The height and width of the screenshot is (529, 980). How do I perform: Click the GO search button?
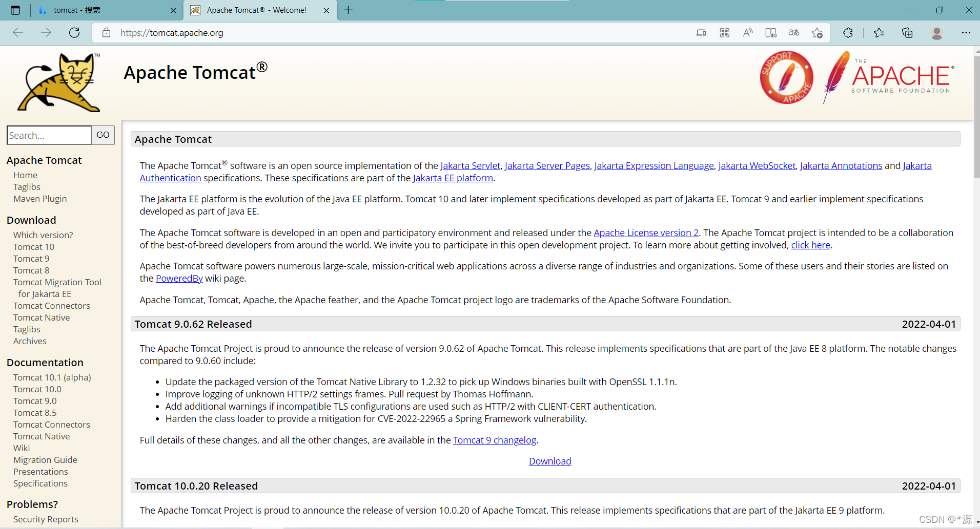[103, 135]
